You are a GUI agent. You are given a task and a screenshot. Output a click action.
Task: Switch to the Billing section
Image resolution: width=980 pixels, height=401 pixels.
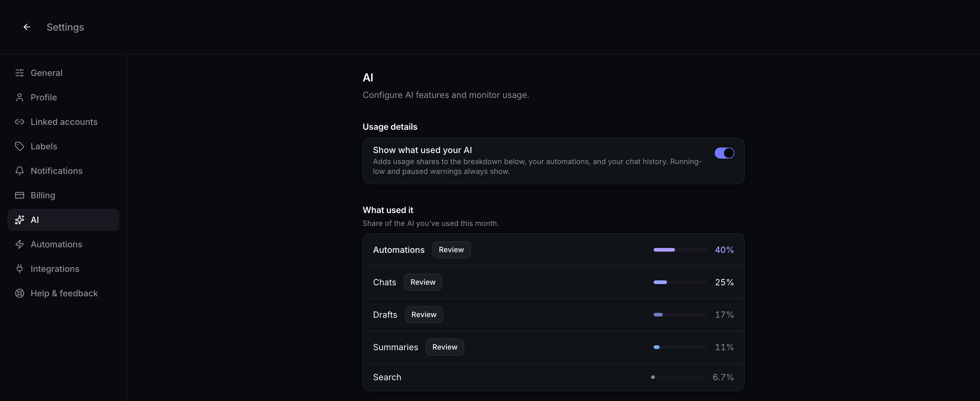63,195
